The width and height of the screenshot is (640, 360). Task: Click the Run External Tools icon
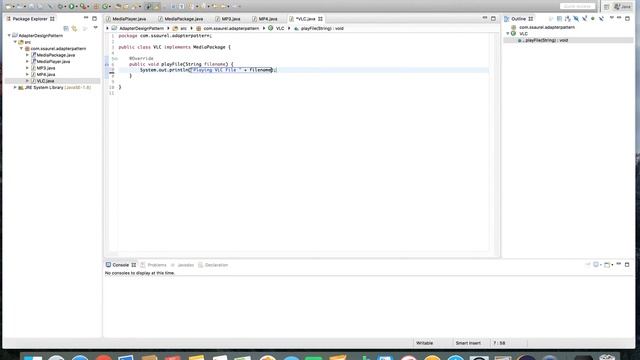pyautogui.click(x=83, y=6)
